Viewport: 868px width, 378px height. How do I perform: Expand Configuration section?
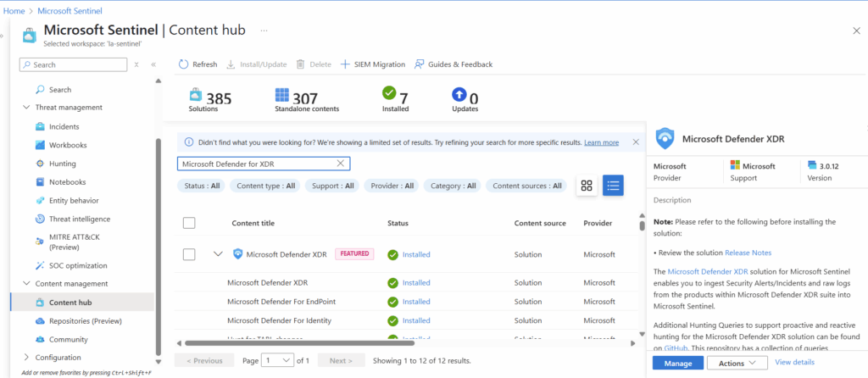point(26,358)
